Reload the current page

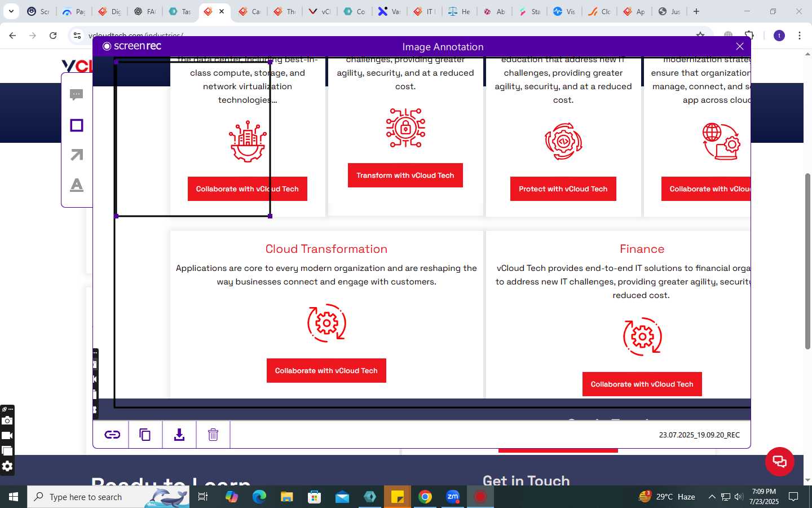pyautogui.click(x=53, y=36)
